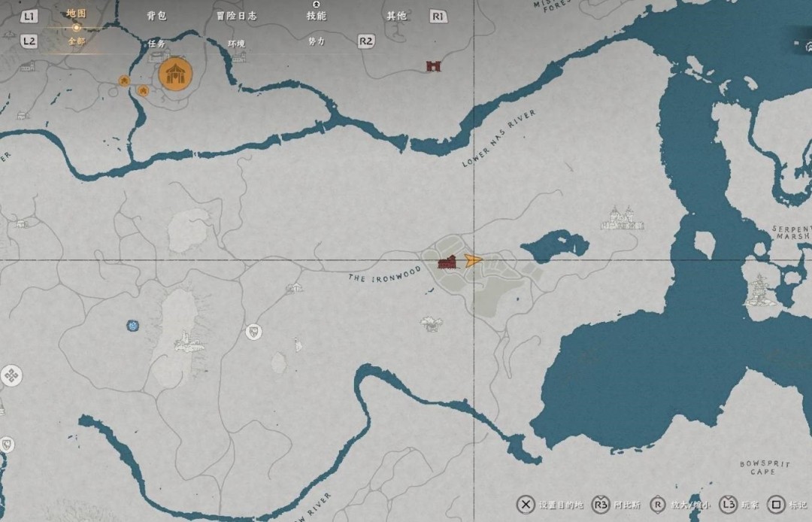The height and width of the screenshot is (522, 812).
Task: Click the 阿比斯 prompt
Action: pos(627,505)
